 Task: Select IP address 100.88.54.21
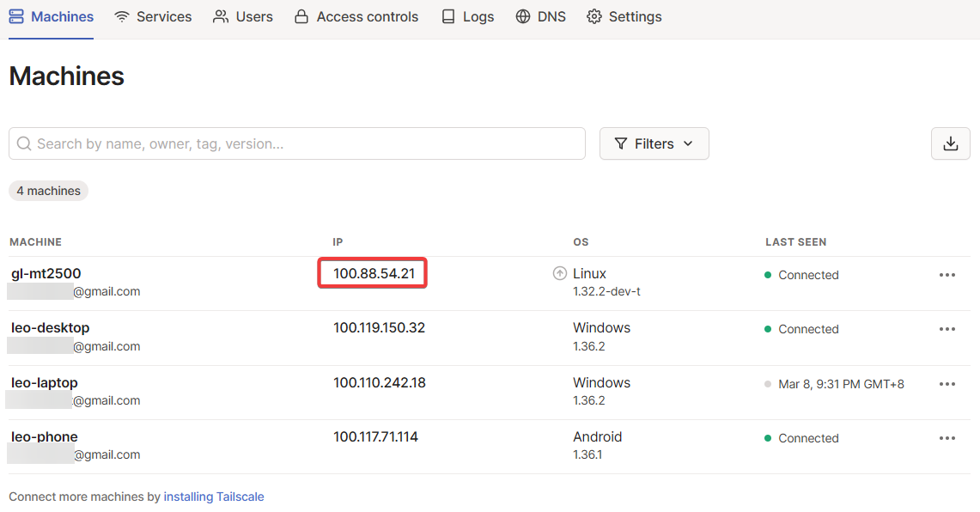(x=374, y=273)
